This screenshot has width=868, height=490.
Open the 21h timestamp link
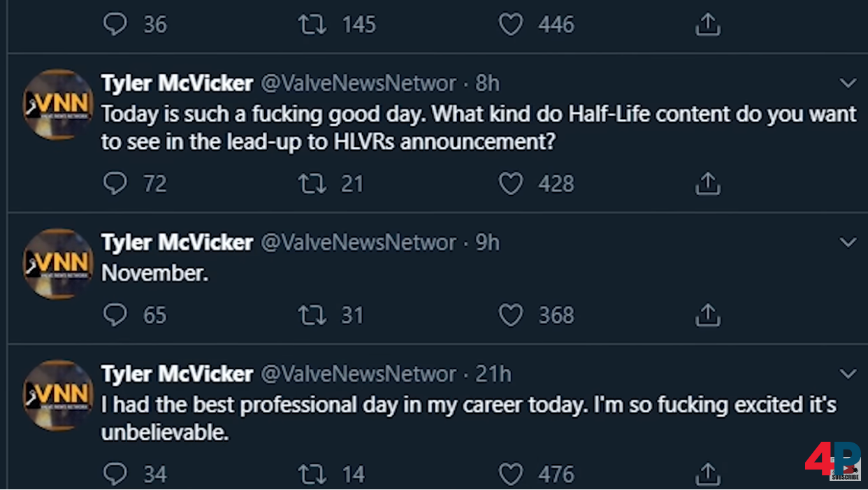click(x=493, y=374)
